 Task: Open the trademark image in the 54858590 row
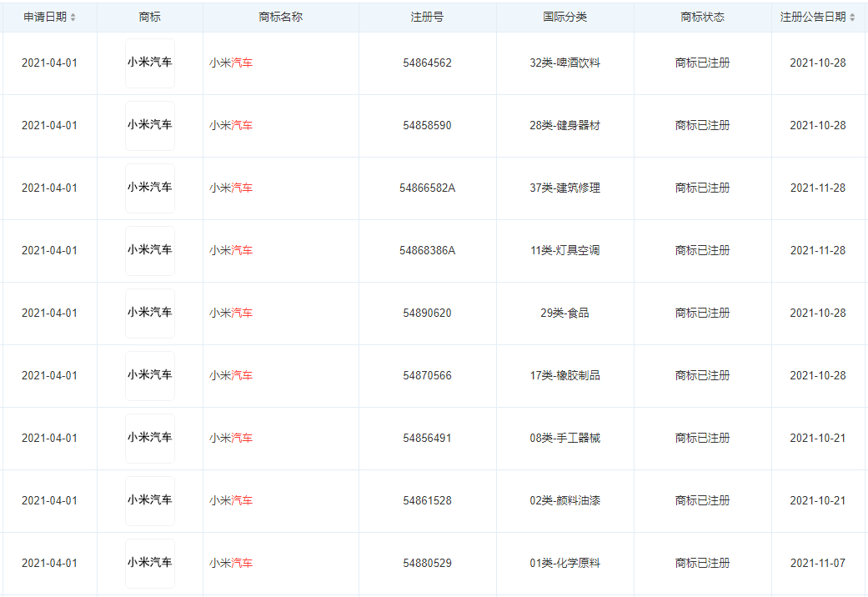point(150,126)
